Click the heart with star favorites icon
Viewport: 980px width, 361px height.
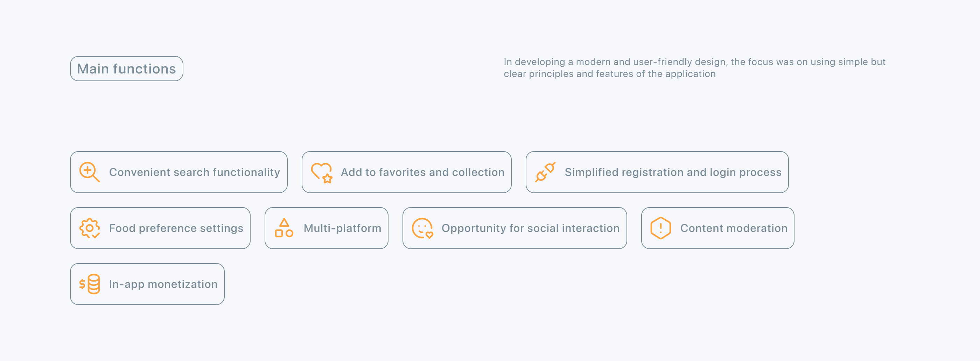tap(321, 173)
